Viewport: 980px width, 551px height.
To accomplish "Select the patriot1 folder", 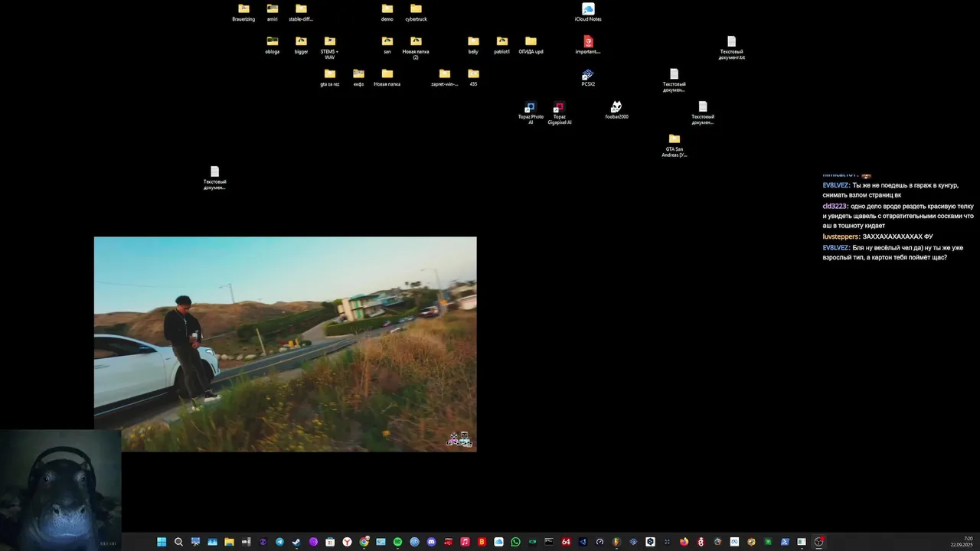I will (501, 44).
